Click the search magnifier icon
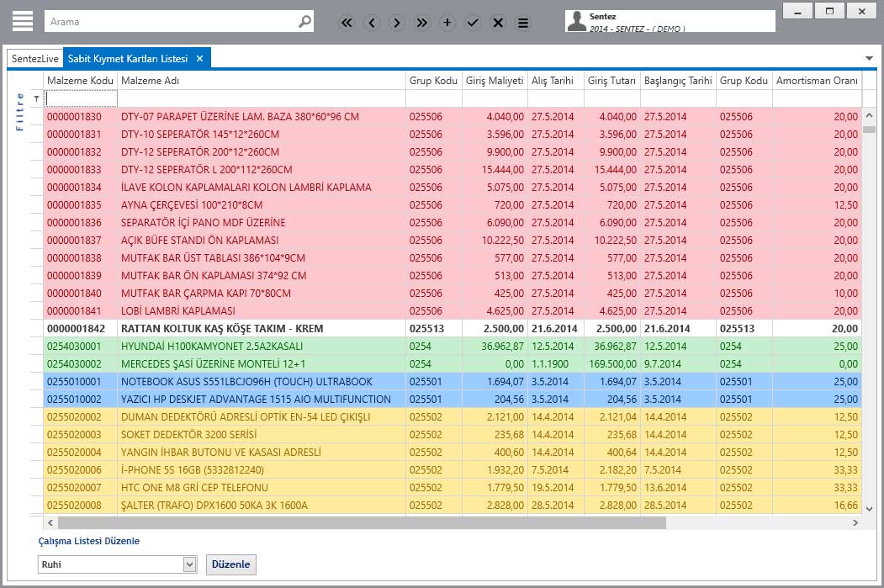 click(304, 22)
